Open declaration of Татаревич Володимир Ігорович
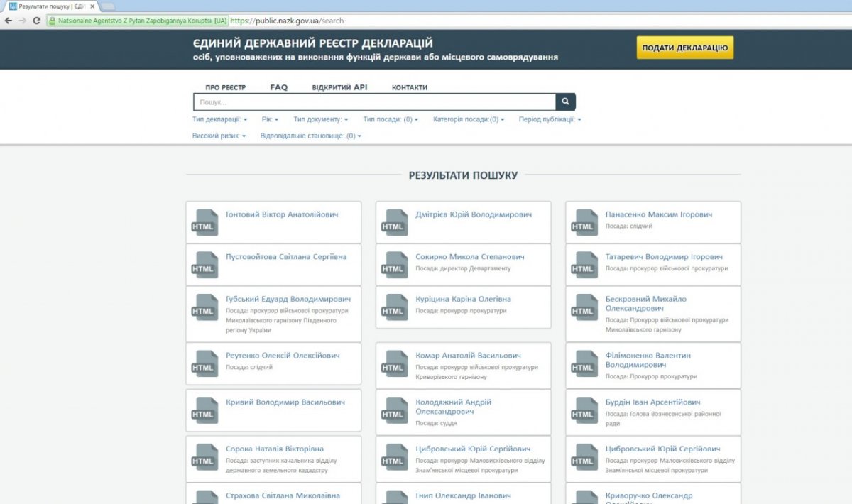Viewport: 852px width, 504px height. click(664, 257)
